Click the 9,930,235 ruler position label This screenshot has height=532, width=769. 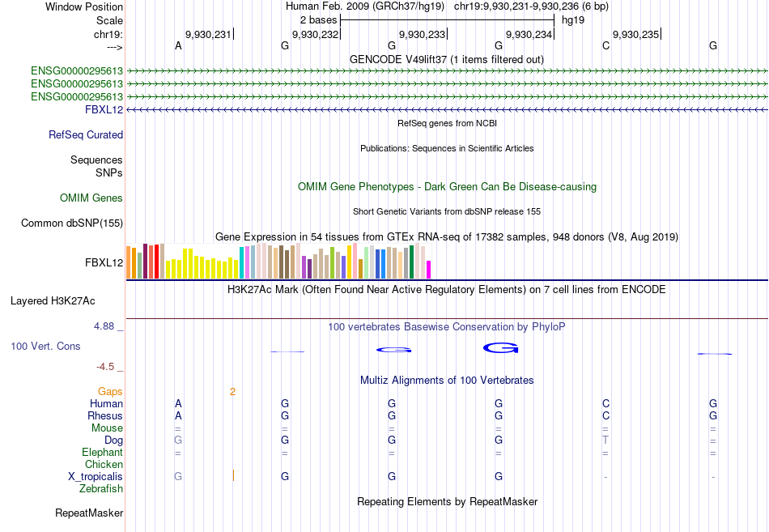635,34
